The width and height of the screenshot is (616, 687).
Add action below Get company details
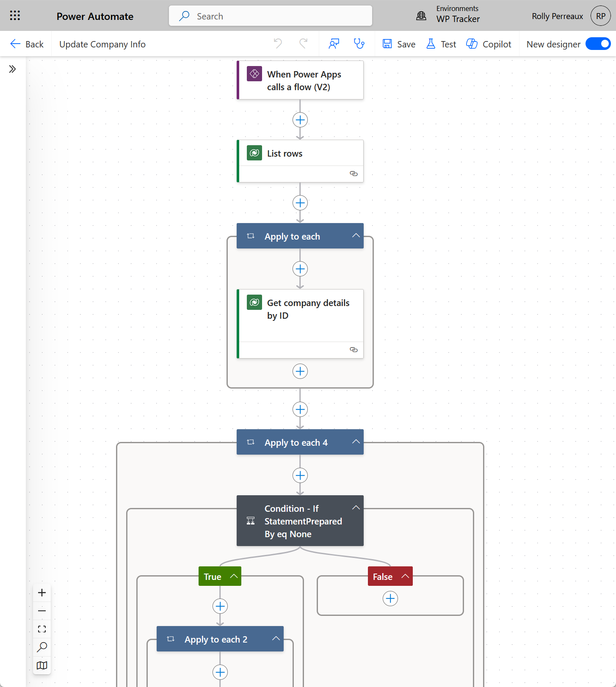pos(300,371)
